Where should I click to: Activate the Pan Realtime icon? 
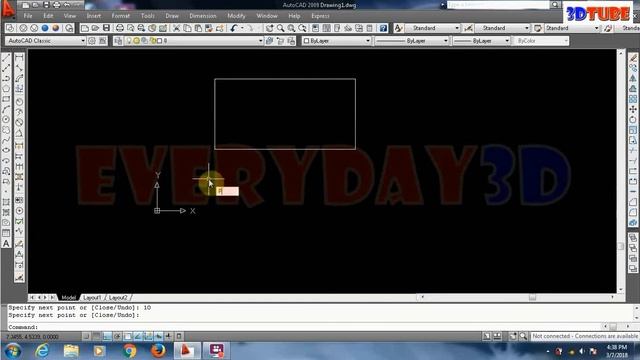point(269,28)
